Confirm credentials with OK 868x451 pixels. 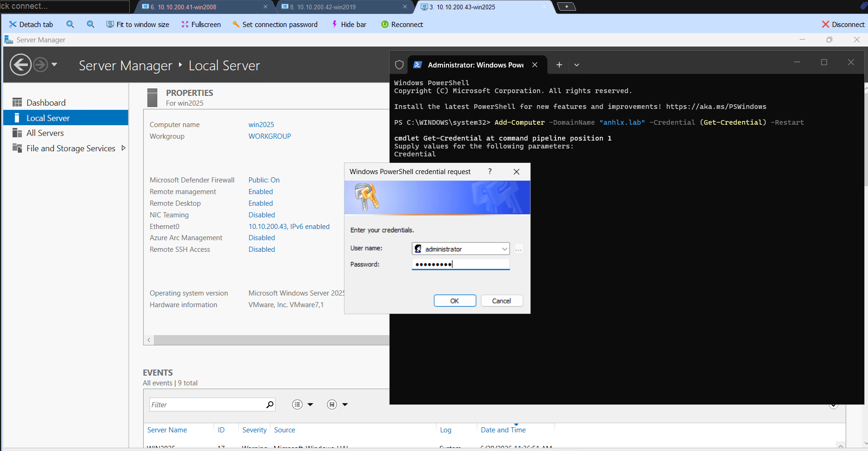[x=455, y=301]
